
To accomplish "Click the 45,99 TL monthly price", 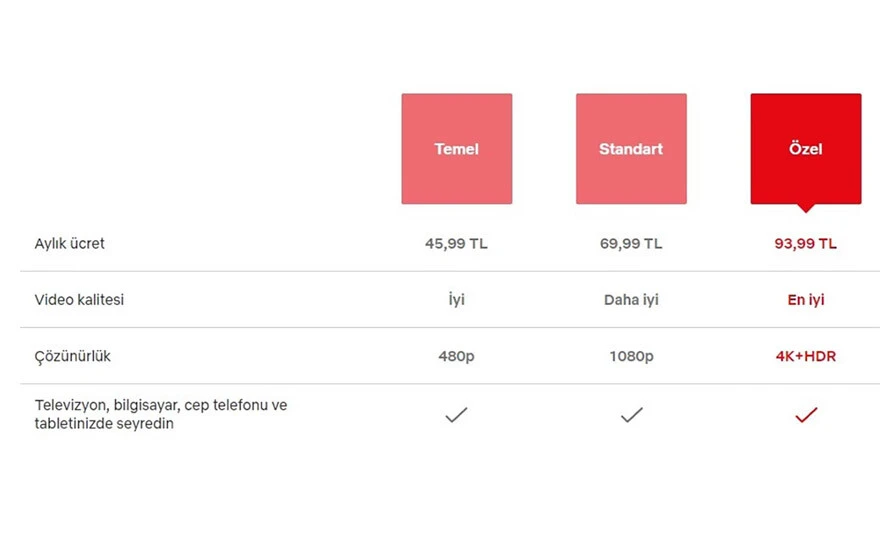I will 456,243.
